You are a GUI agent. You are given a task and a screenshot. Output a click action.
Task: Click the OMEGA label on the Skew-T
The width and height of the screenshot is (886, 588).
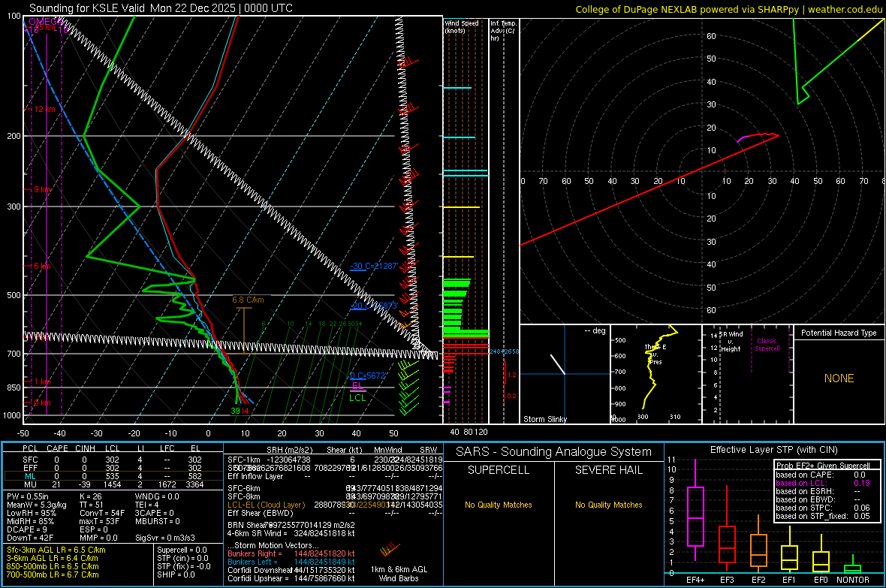[45, 22]
